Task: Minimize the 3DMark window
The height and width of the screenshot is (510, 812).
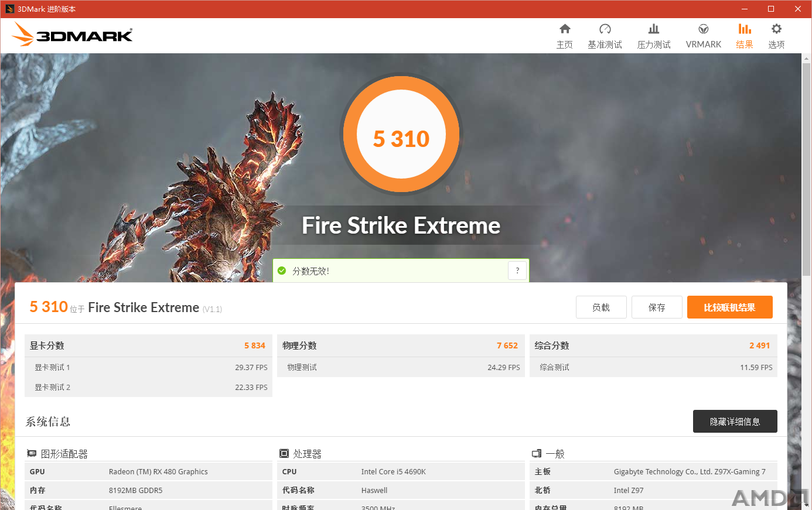Action: 745,9
